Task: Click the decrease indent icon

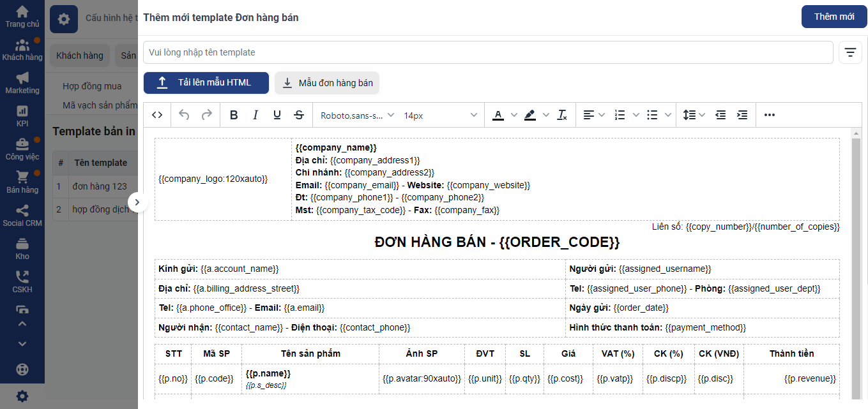Action: [x=720, y=115]
